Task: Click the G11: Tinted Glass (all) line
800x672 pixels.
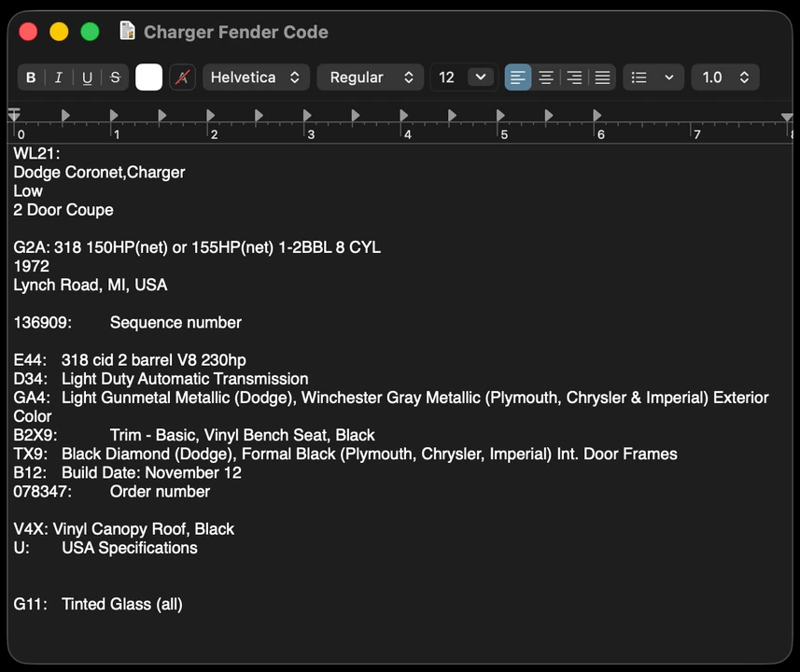Action: coord(98,604)
